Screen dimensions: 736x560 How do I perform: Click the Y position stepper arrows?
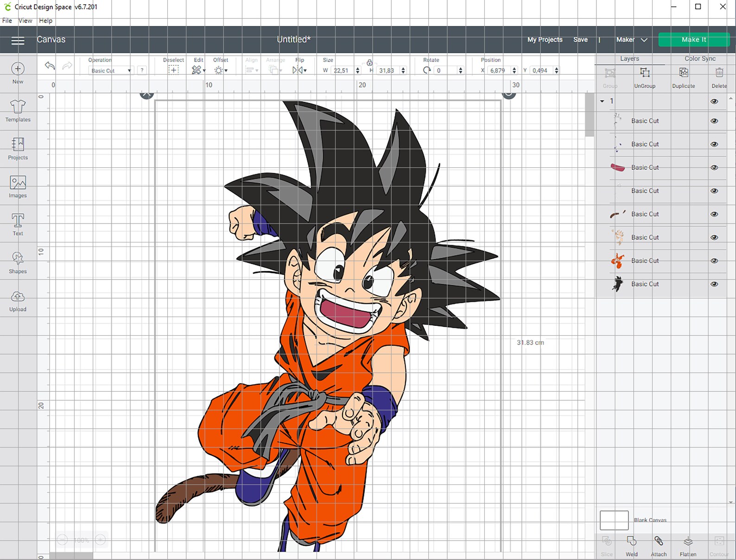point(557,70)
